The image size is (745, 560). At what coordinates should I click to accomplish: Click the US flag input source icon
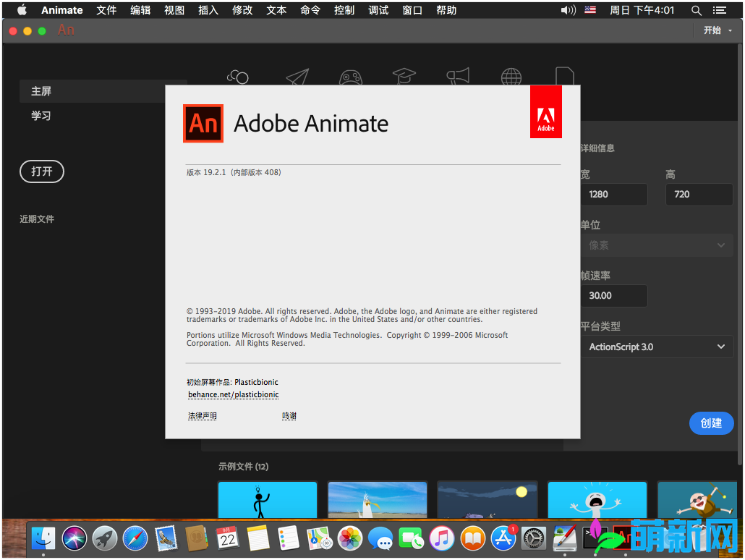pyautogui.click(x=590, y=9)
